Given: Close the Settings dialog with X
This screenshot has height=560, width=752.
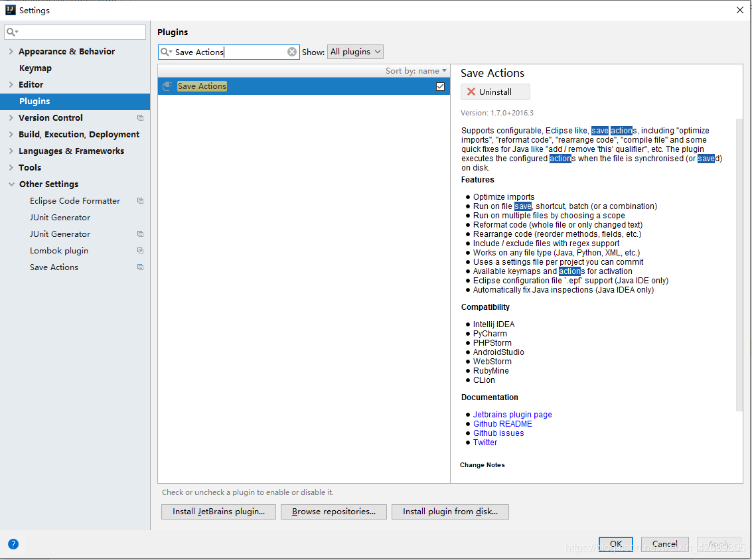Looking at the screenshot, I should click(x=740, y=10).
